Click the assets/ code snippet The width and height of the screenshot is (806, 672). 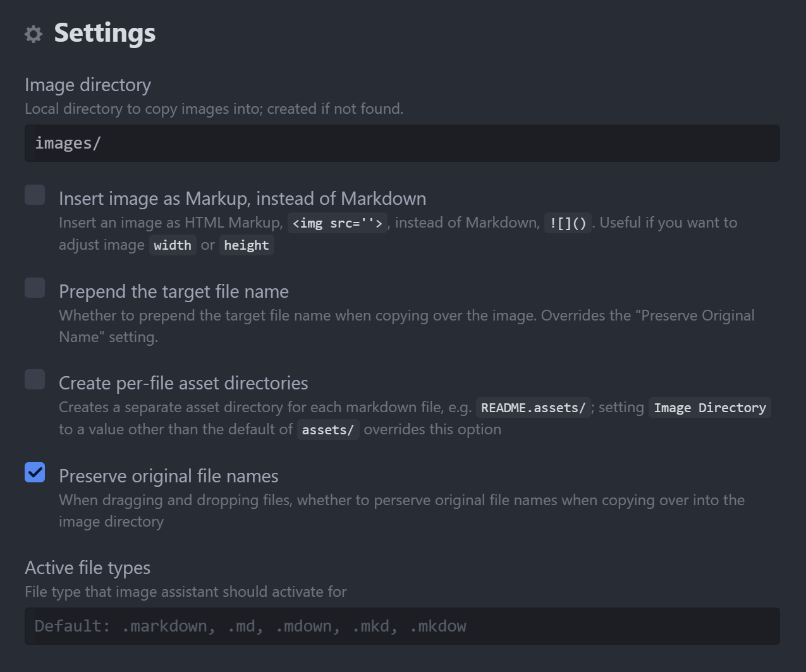pyautogui.click(x=328, y=429)
